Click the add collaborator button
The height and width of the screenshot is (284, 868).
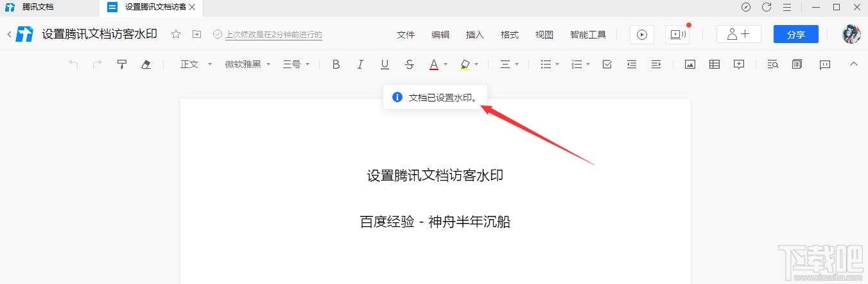pyautogui.click(x=739, y=35)
